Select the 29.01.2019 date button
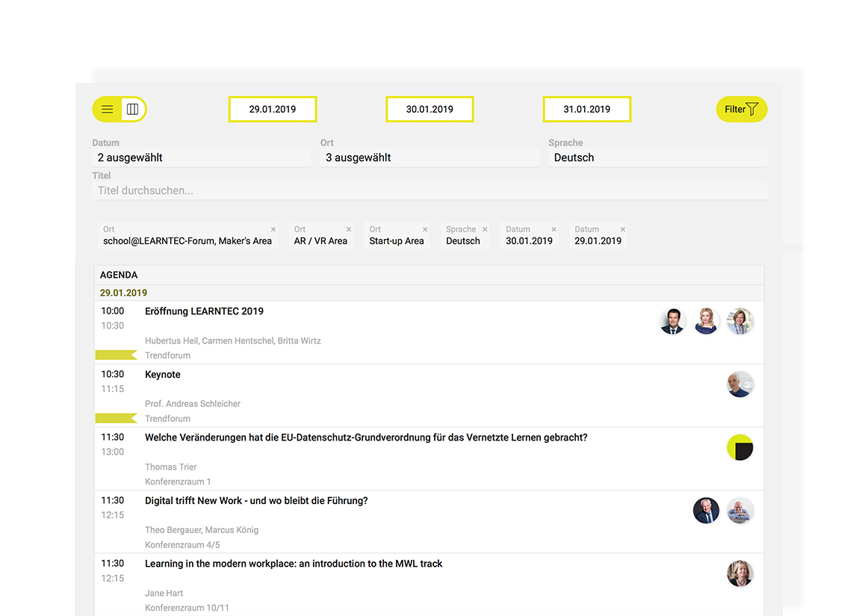 point(273,109)
